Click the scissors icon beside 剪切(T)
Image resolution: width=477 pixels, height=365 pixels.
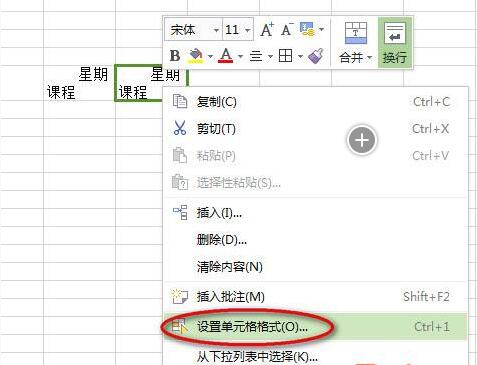tap(180, 128)
